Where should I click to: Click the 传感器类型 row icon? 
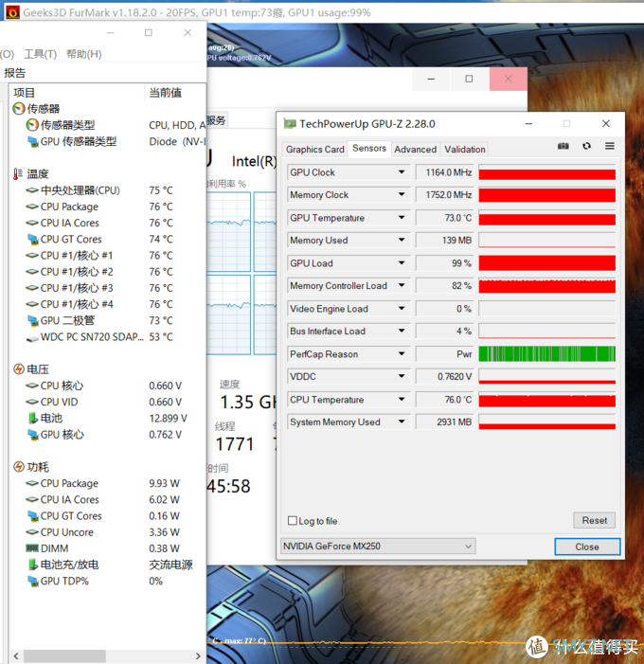click(x=32, y=125)
